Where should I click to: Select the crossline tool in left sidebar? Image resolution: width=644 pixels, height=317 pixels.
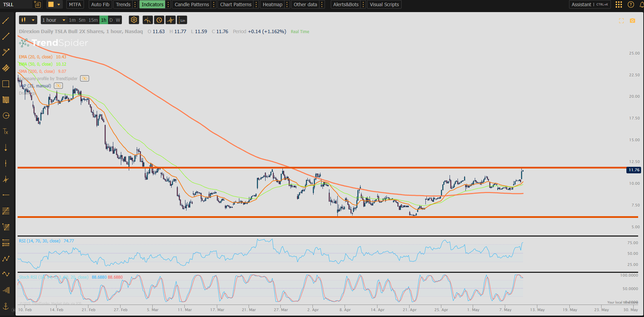click(6, 179)
